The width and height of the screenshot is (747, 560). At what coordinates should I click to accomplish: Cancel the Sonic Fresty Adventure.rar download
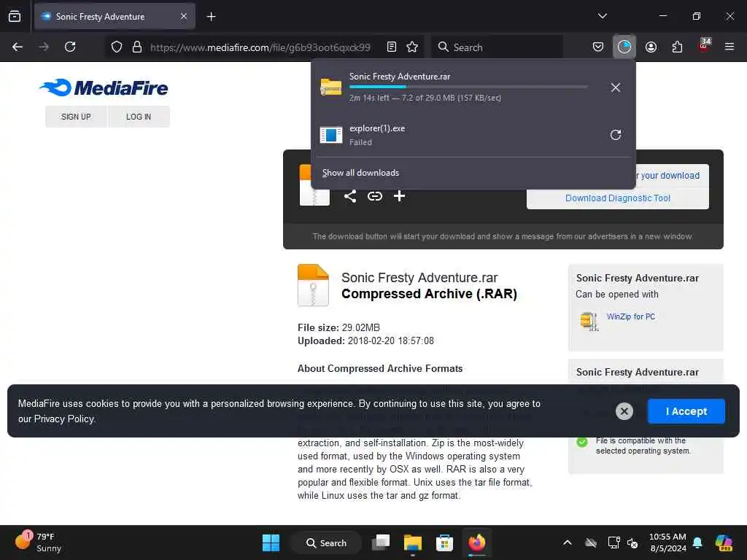coord(616,87)
